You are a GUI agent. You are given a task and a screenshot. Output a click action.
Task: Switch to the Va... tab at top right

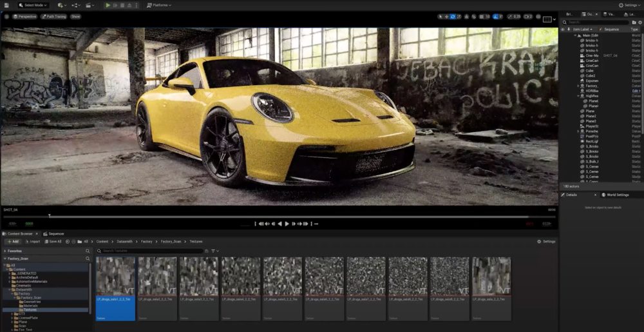click(x=609, y=14)
